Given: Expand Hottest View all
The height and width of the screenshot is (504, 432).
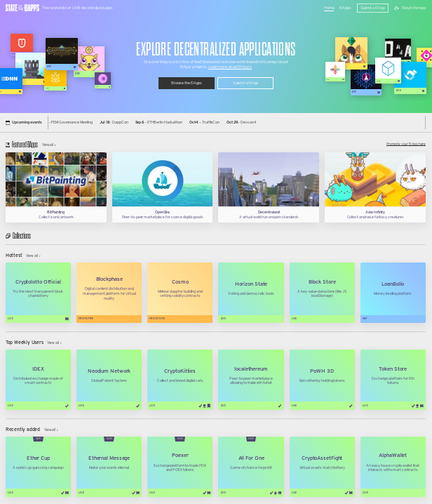Looking at the screenshot, I should (x=33, y=256).
